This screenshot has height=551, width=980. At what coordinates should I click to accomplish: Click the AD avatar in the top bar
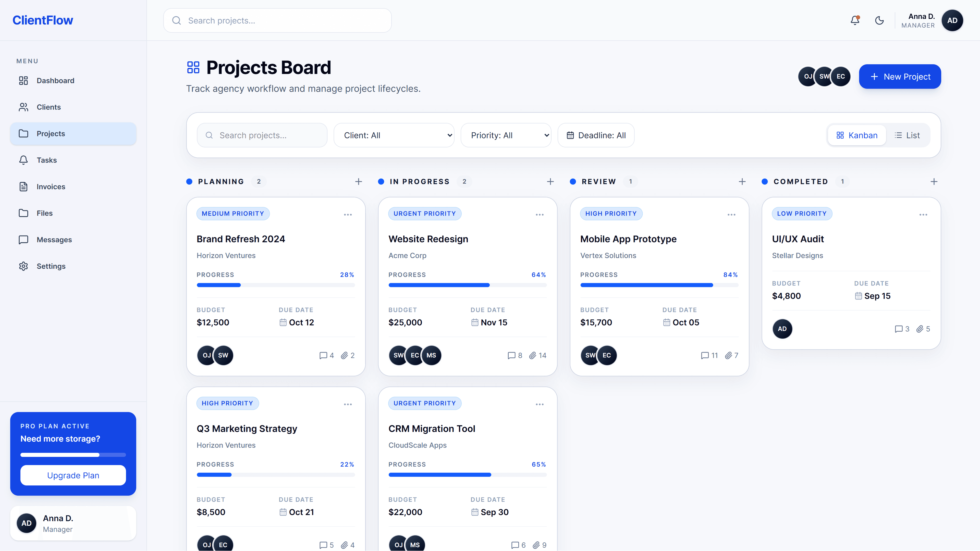click(952, 20)
